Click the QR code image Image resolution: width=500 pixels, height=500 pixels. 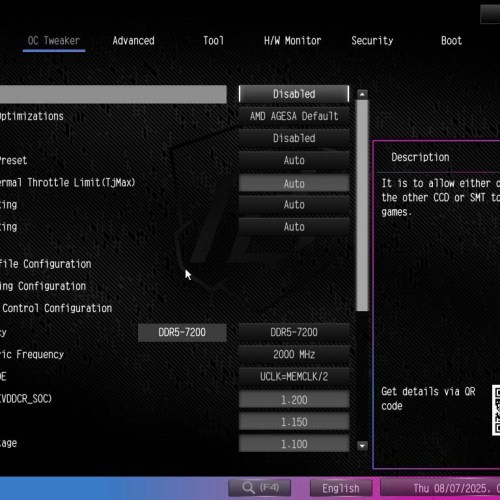point(496,410)
